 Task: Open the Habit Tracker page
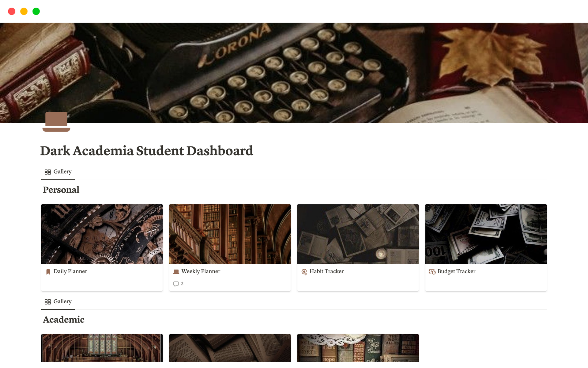tap(326, 271)
